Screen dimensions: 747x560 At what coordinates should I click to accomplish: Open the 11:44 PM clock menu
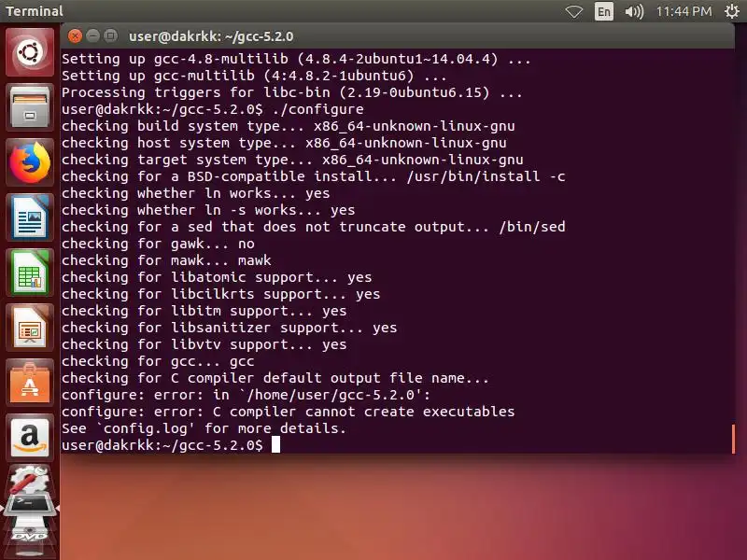pos(684,11)
